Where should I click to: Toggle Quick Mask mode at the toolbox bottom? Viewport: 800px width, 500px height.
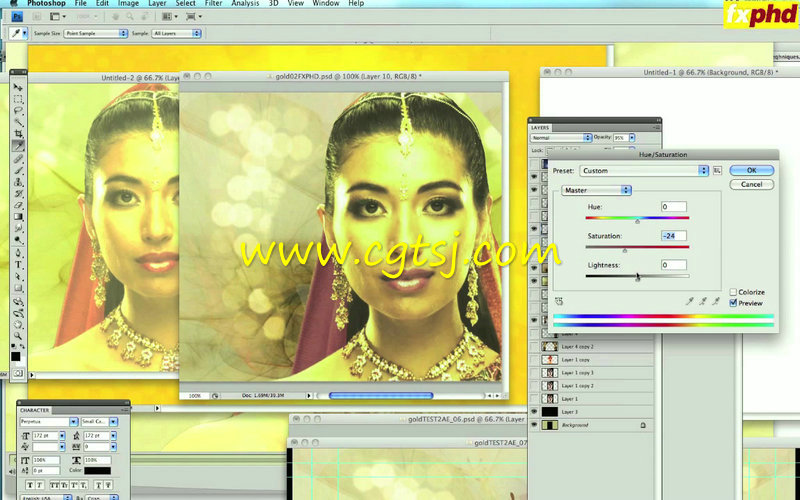[18, 373]
